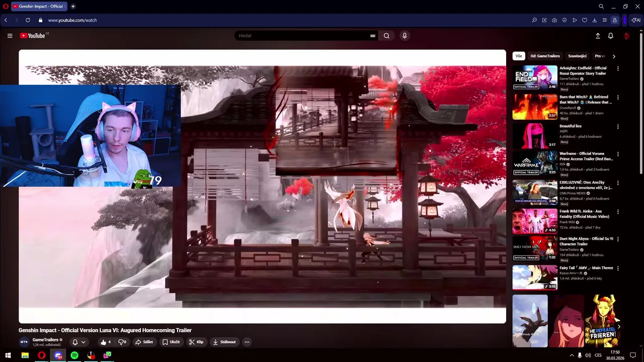Click the Opera edit note icon
Screen dimensions: 644x362
click(544, 20)
